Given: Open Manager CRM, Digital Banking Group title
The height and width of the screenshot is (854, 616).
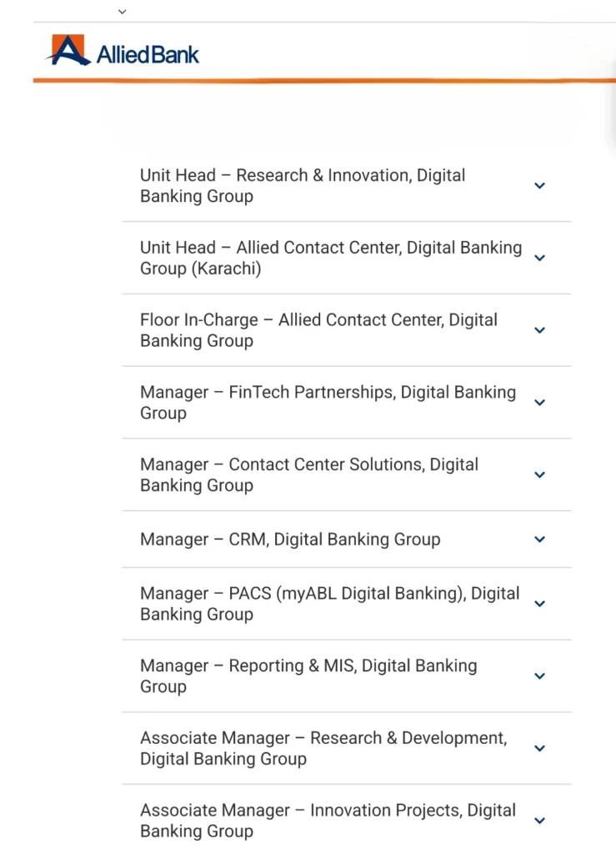Looking at the screenshot, I should tap(290, 540).
